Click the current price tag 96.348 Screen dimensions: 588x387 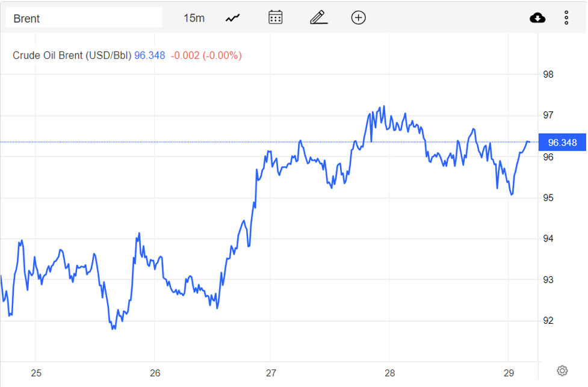[562, 143]
